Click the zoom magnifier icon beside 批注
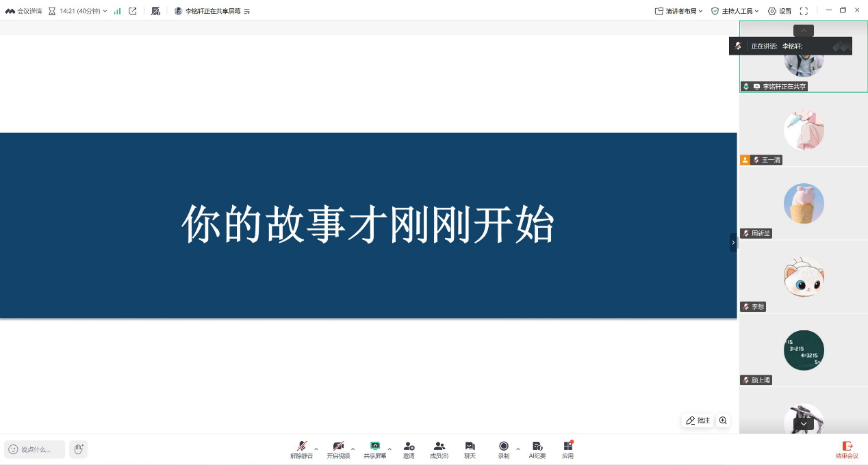 tap(723, 421)
